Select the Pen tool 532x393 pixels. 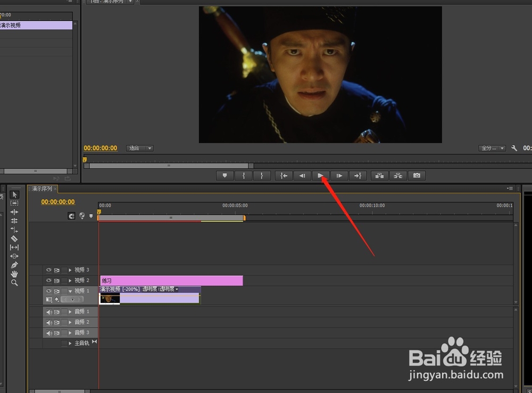14,265
